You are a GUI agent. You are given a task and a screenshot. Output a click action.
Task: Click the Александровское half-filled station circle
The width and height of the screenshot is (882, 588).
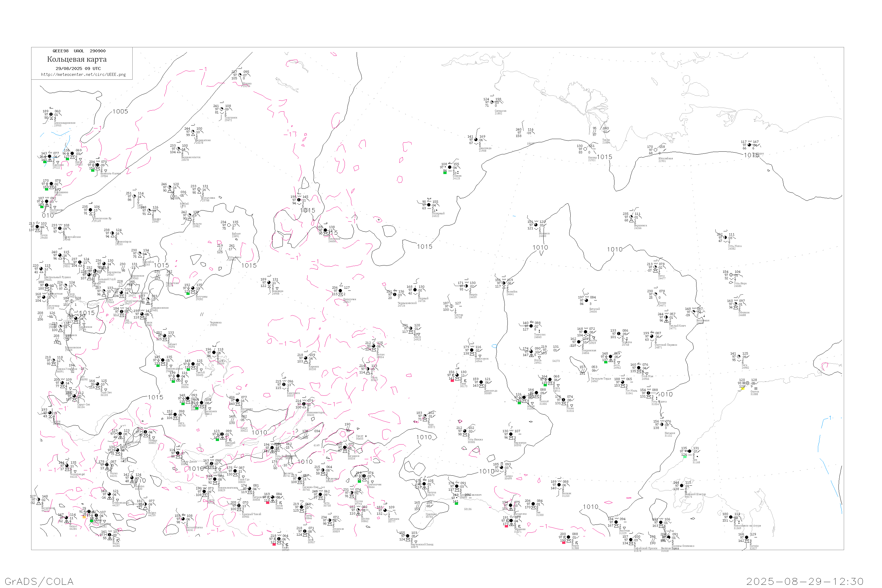(51, 114)
